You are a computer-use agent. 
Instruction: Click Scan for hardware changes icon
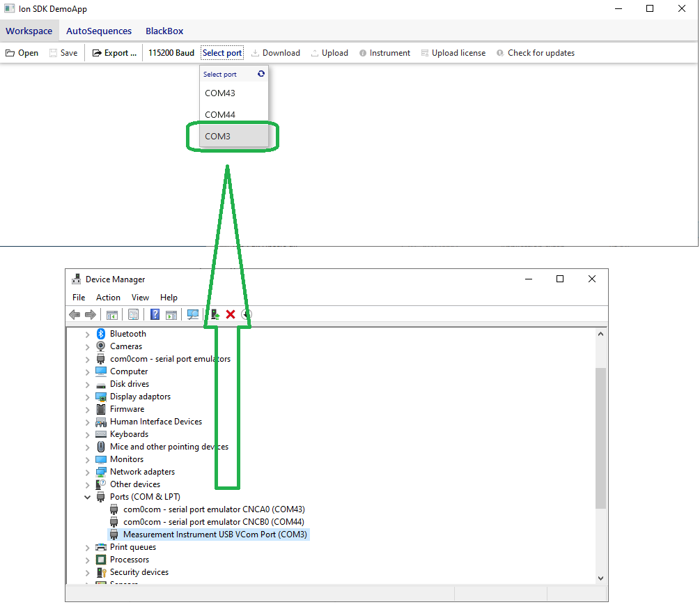click(x=193, y=315)
